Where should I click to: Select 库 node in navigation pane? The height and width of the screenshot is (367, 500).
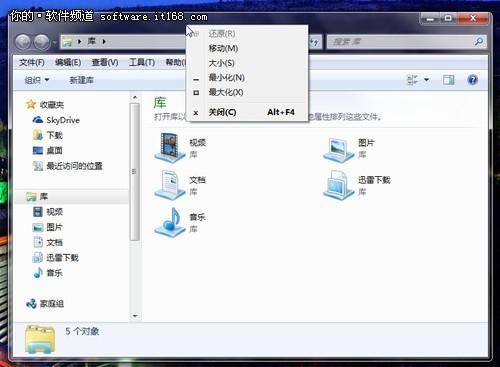pos(44,197)
